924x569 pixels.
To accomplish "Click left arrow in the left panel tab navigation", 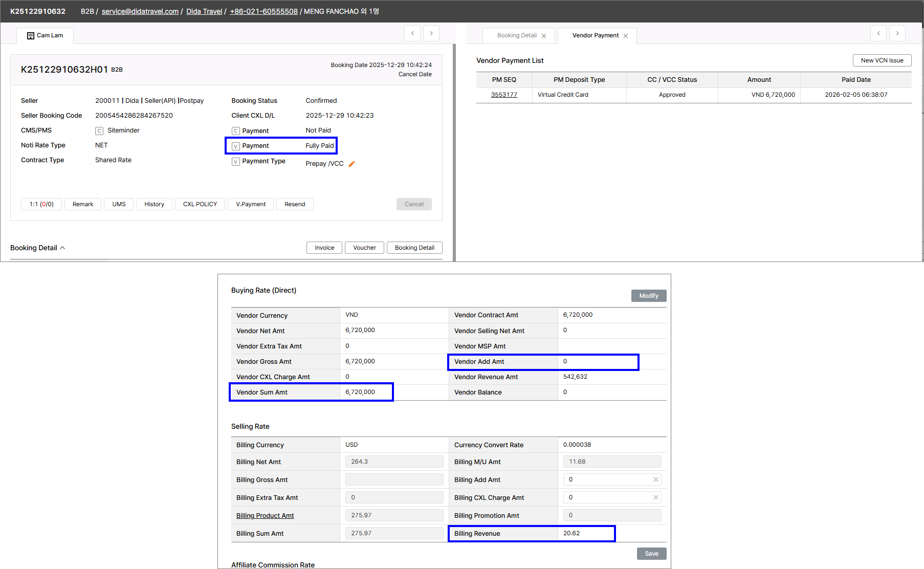I will click(x=412, y=33).
